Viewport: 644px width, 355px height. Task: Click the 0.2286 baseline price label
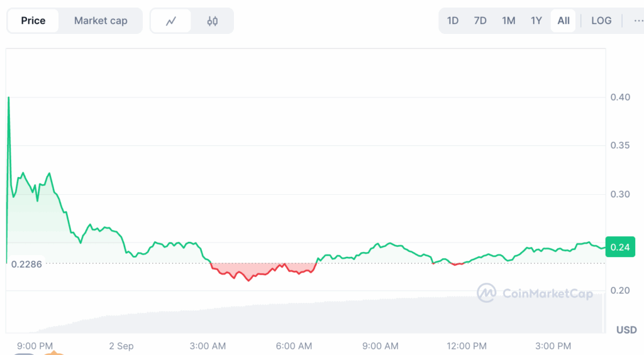[x=26, y=264]
